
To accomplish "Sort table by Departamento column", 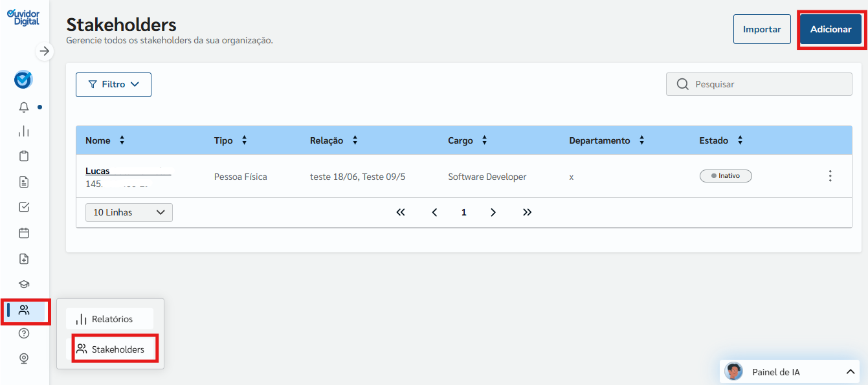I will click(641, 140).
